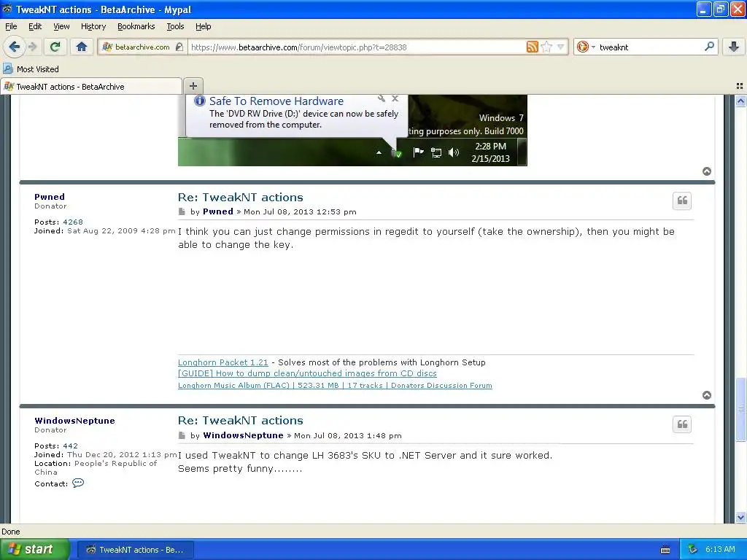This screenshot has height=560, width=747.
Task: Open the Pwned profile link in sidebar
Action: coord(50,197)
